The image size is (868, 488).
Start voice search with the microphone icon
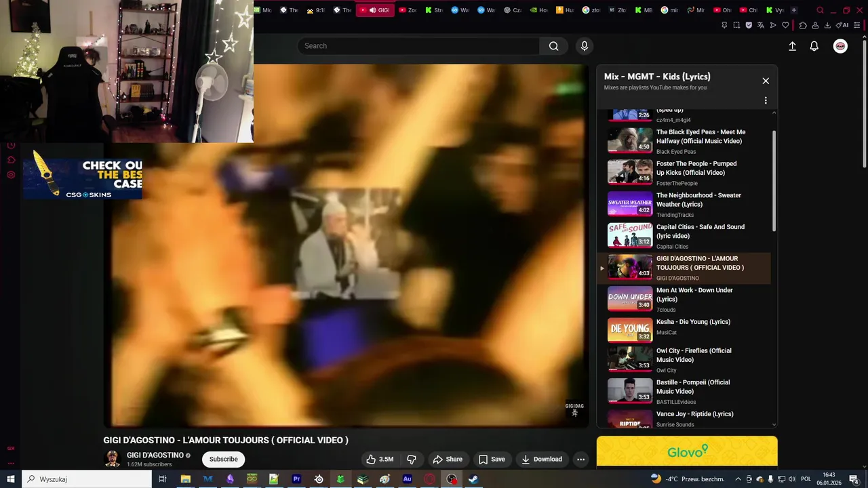click(x=585, y=46)
